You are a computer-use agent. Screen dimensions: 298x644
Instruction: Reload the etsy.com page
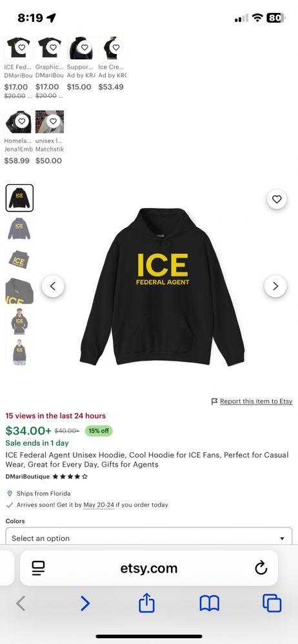click(261, 568)
